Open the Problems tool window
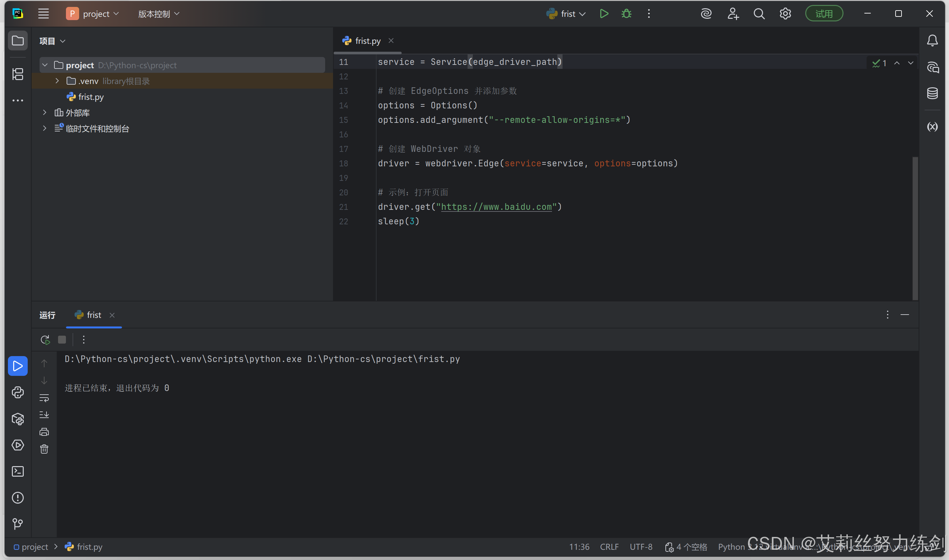Image resolution: width=949 pixels, height=560 pixels. [x=18, y=498]
